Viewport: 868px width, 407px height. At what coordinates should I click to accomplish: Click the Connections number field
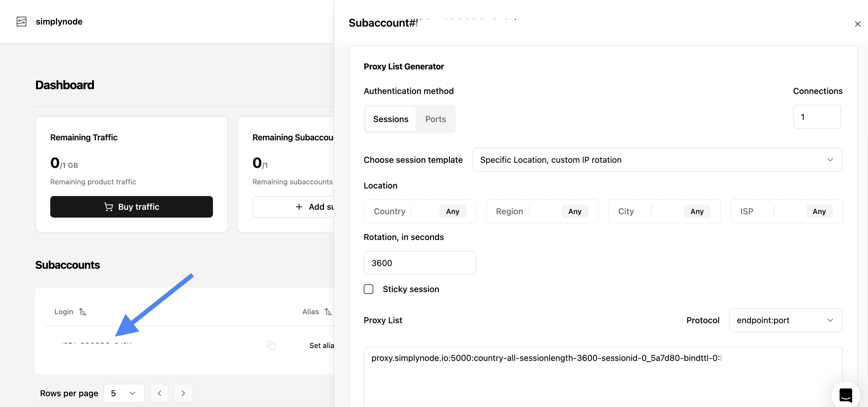click(x=817, y=117)
